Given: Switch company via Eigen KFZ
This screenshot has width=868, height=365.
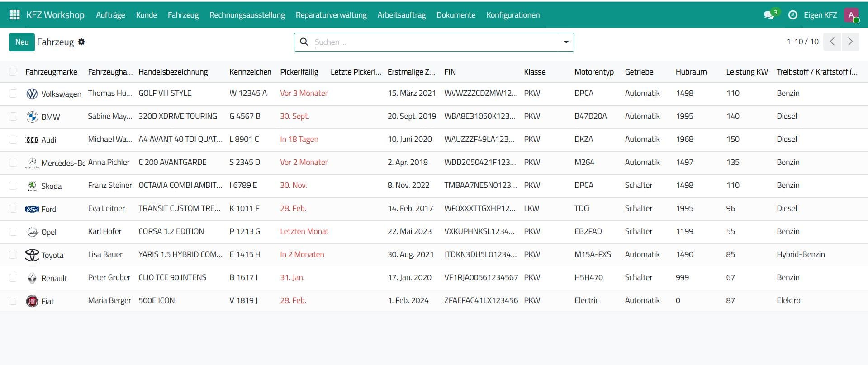Looking at the screenshot, I should pyautogui.click(x=821, y=15).
